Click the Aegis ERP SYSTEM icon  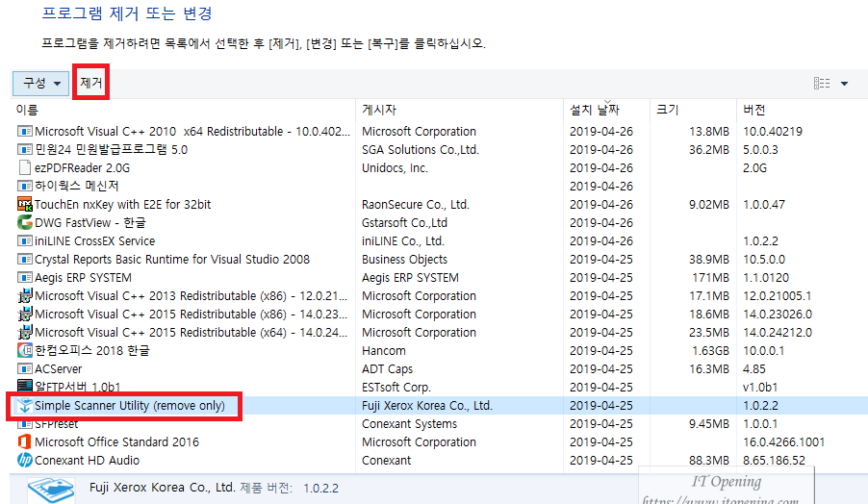(25, 278)
